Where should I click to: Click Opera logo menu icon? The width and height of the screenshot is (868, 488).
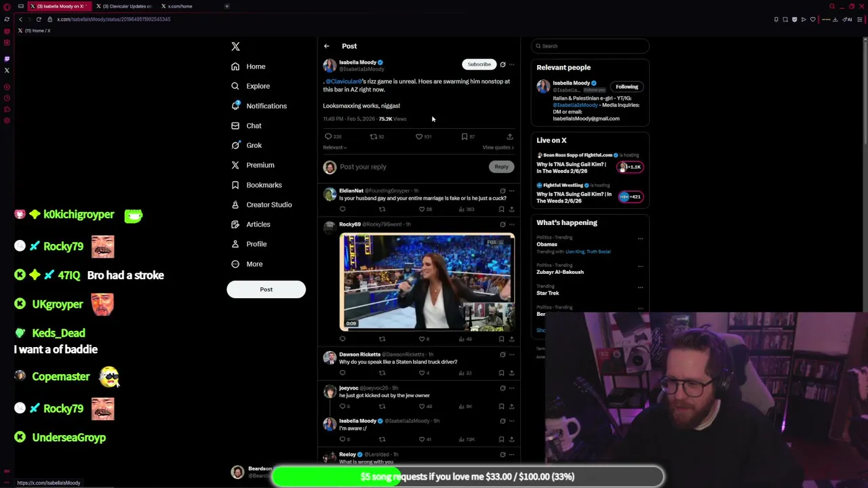pos(7,7)
